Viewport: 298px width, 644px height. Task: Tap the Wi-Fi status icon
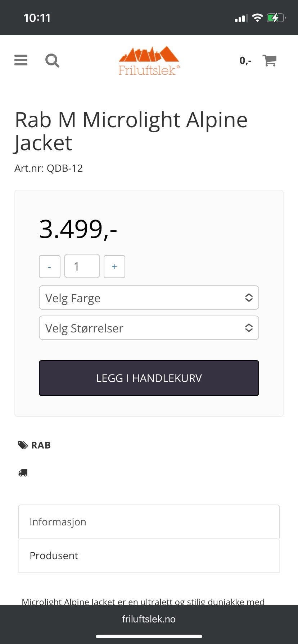click(257, 18)
